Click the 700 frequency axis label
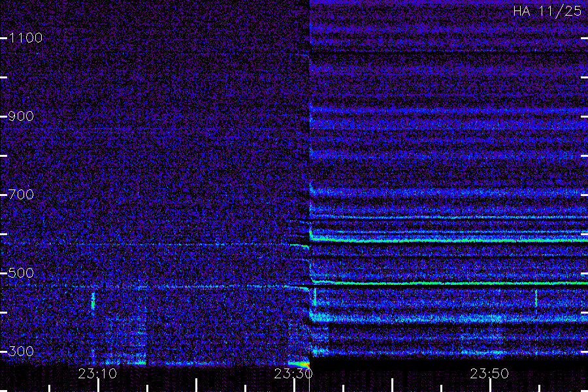 (21, 195)
